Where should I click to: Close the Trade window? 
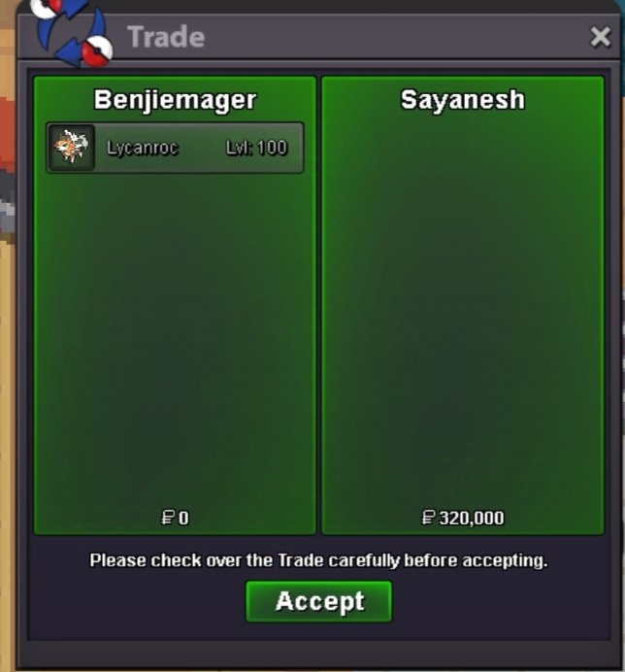point(600,37)
